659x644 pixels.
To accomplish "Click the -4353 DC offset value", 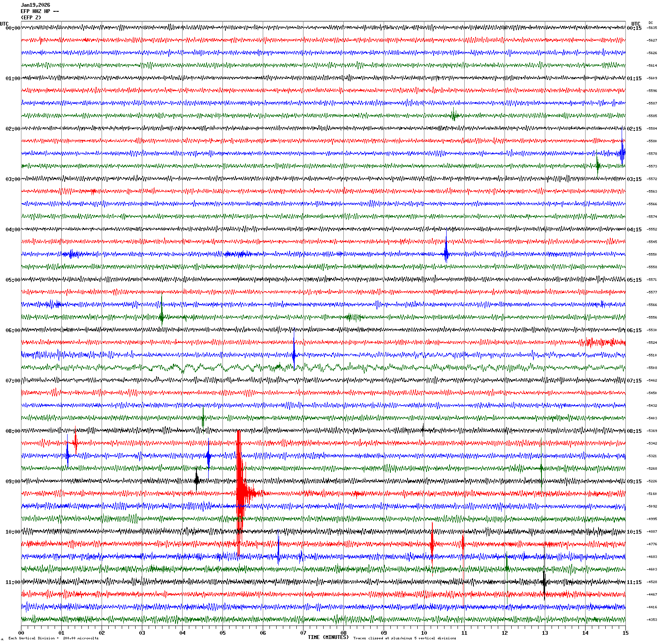I will (651, 620).
